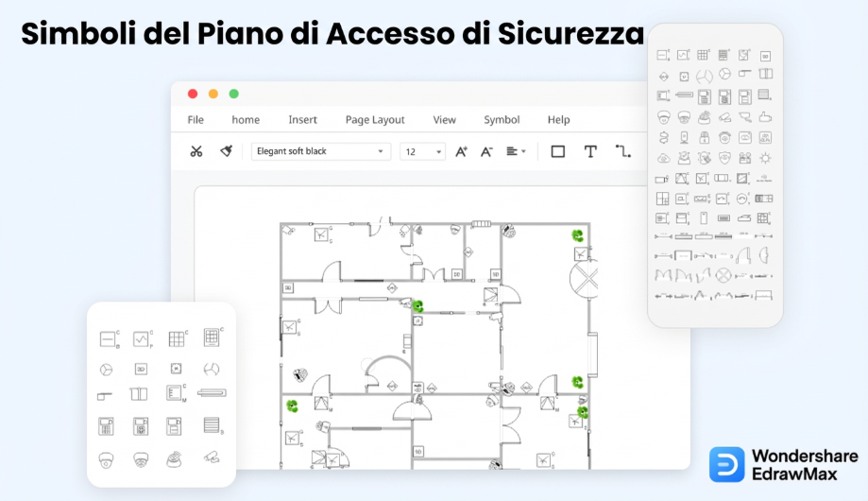Pick the E box symbol in left panel
868x501 pixels.
(x=176, y=393)
